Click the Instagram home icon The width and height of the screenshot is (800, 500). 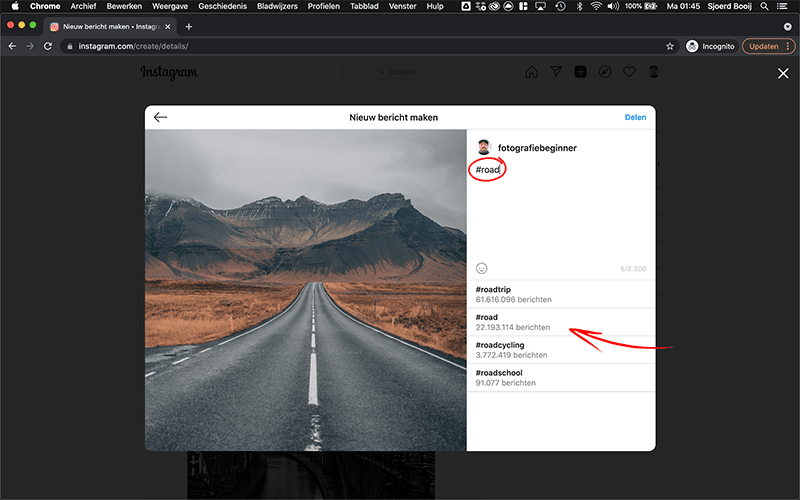[x=531, y=72]
